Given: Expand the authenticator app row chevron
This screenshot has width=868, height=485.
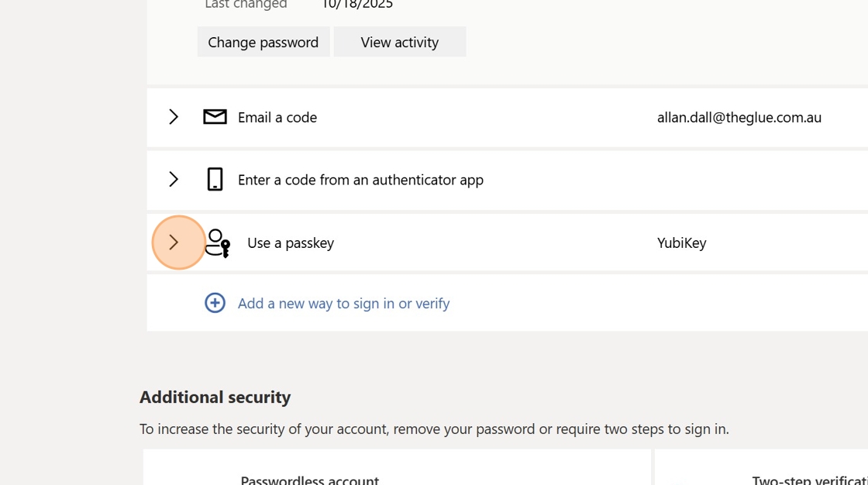Looking at the screenshot, I should [x=174, y=180].
